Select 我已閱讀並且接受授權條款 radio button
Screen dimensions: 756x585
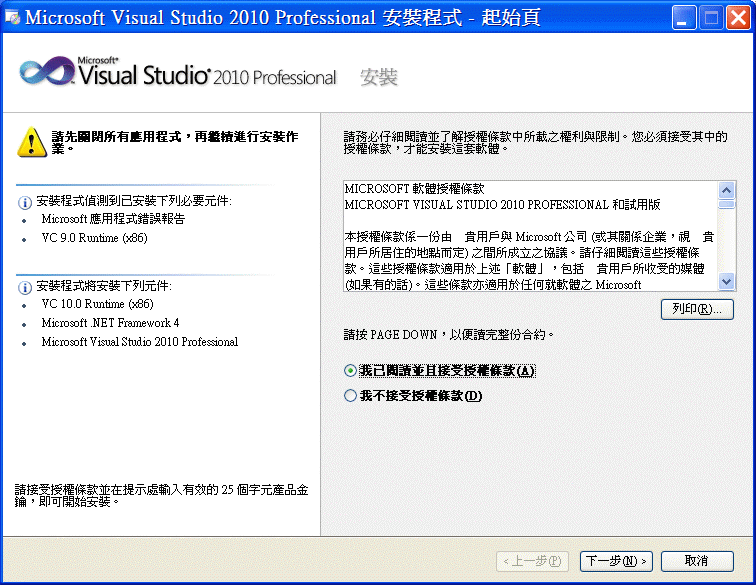point(351,371)
